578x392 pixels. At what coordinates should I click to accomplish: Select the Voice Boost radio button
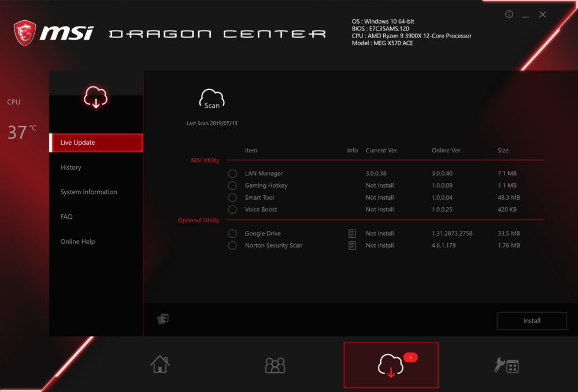(232, 210)
